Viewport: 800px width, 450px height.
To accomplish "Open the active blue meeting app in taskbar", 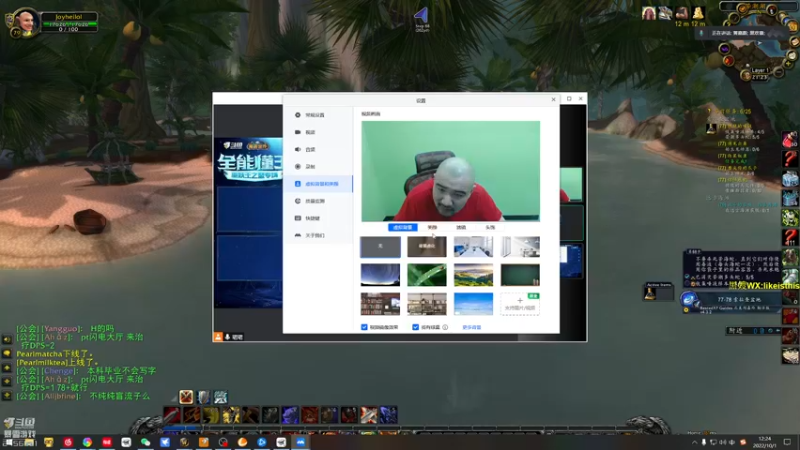I will pos(301,442).
